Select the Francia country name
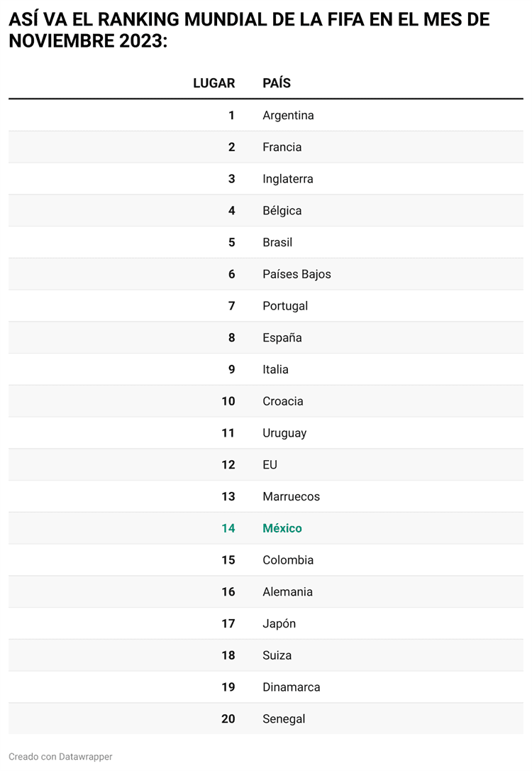 tap(282, 147)
